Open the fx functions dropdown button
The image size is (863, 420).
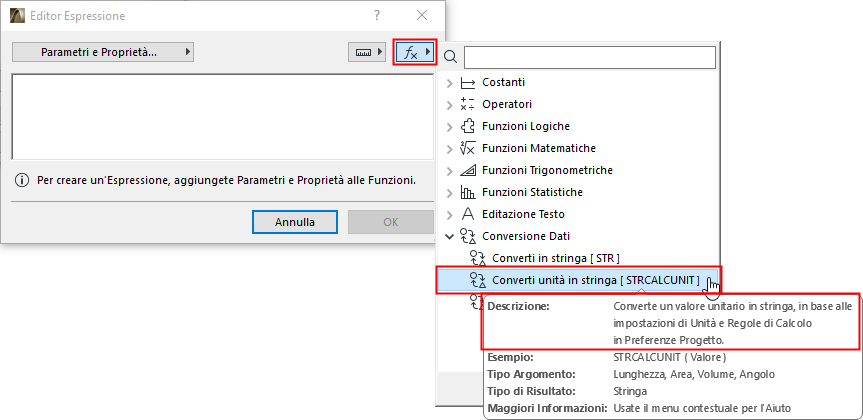[414, 51]
